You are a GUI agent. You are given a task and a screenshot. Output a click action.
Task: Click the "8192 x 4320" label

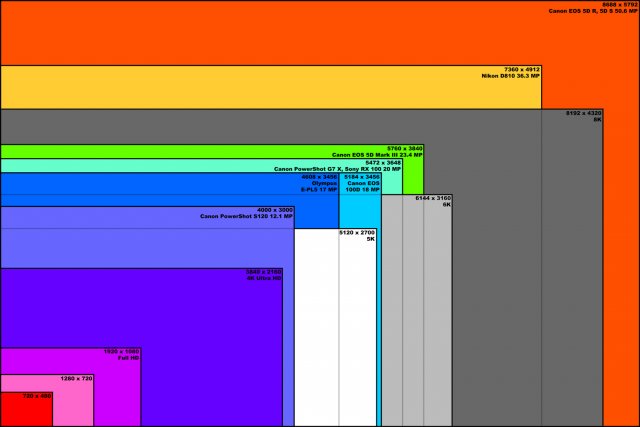tap(583, 113)
